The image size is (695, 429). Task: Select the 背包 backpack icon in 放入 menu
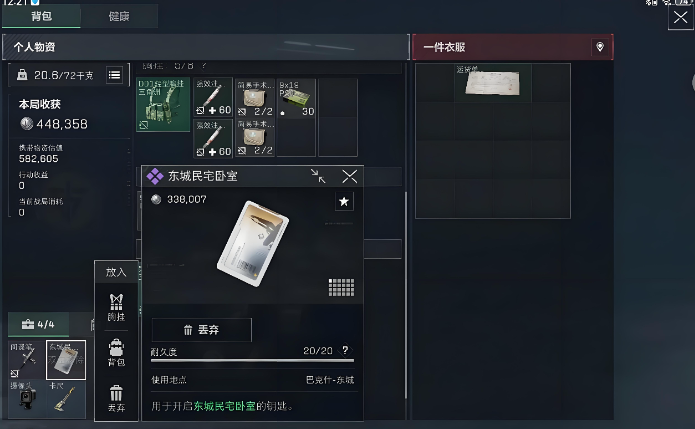coord(116,353)
